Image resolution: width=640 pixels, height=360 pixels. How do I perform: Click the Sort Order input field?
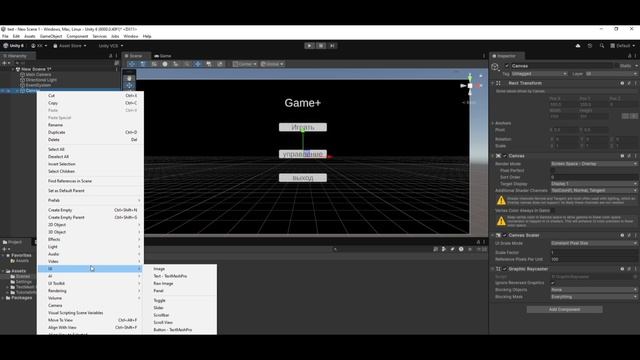(594, 178)
